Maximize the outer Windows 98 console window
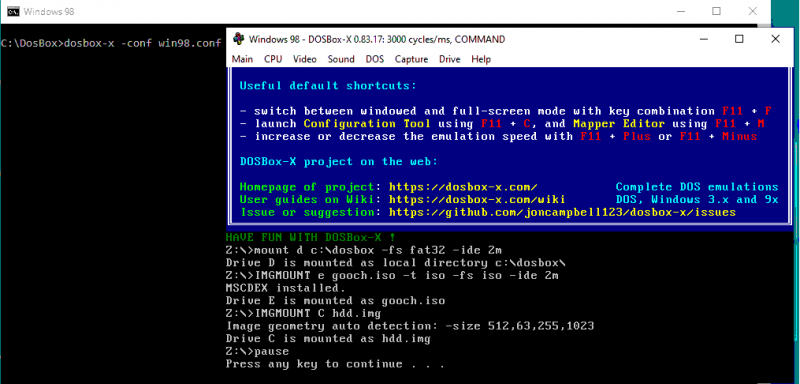Screen dimensions: 800x384 (716, 11)
